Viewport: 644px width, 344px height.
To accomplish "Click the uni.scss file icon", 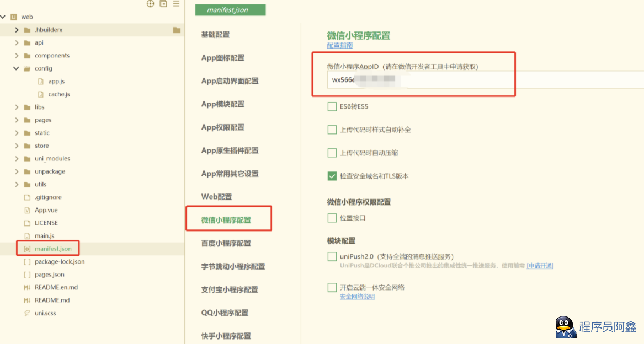I will click(27, 313).
